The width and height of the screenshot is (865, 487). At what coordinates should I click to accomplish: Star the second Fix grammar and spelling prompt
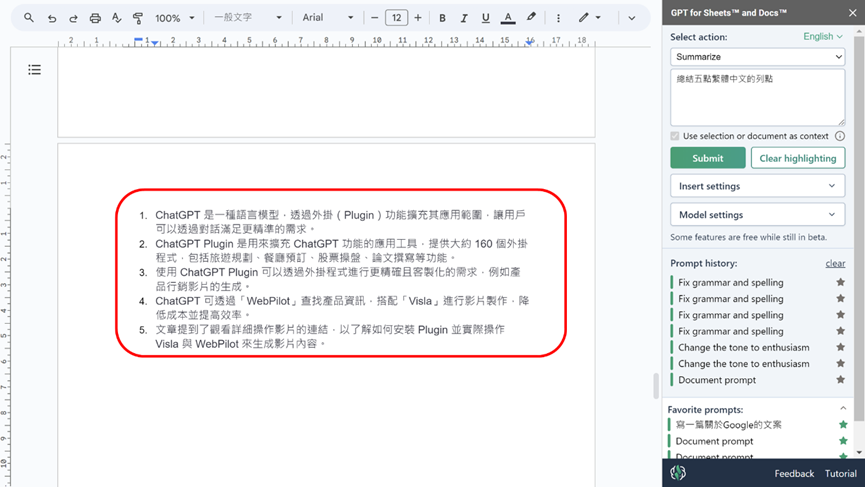(840, 298)
